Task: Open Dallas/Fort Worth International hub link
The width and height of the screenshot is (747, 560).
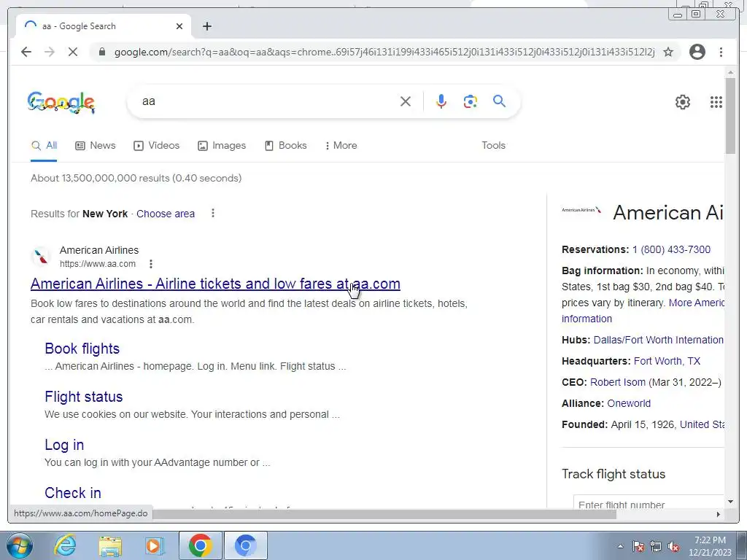Action: coord(659,340)
